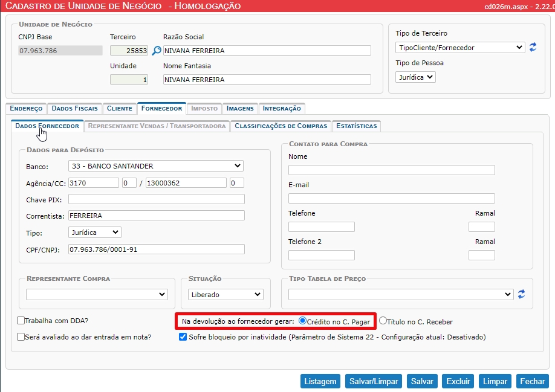Click the magnifier search icon beside Terceiro
Screen dimensions: 555x392
pyautogui.click(x=157, y=51)
